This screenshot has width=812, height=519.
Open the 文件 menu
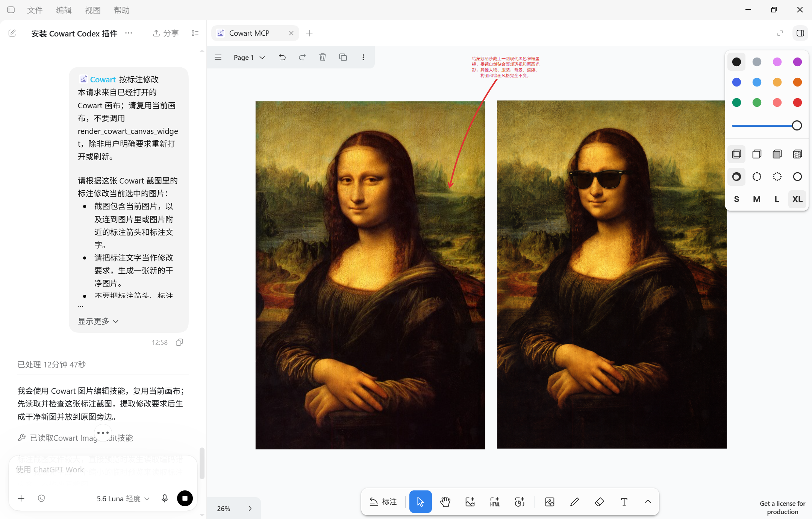[x=35, y=10]
